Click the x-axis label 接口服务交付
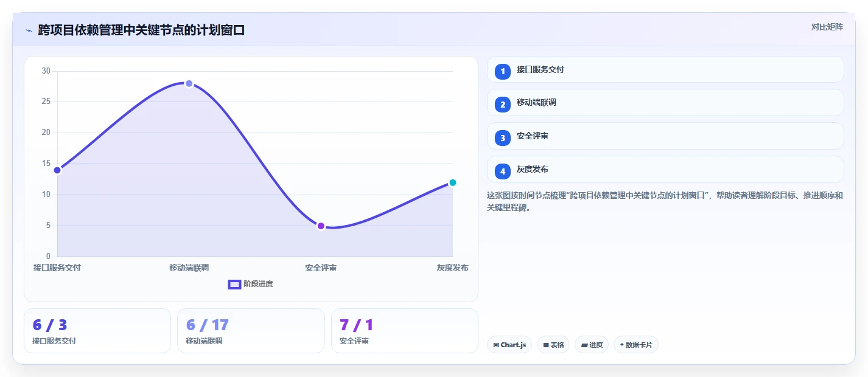 57,268
